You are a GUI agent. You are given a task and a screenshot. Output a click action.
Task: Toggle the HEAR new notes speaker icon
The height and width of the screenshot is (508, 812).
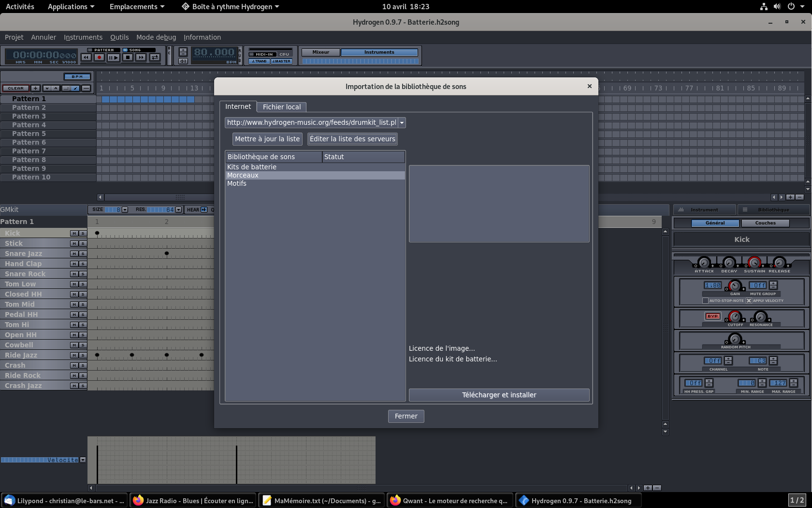pyautogui.click(x=204, y=209)
